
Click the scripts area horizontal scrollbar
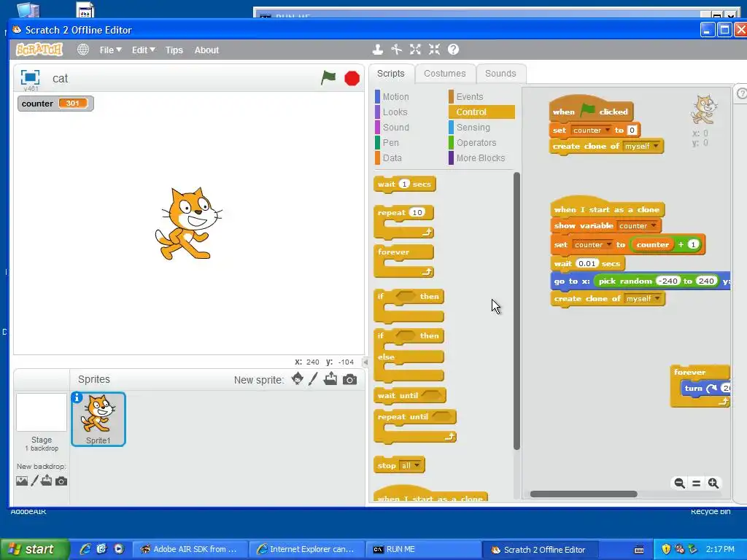[584, 494]
